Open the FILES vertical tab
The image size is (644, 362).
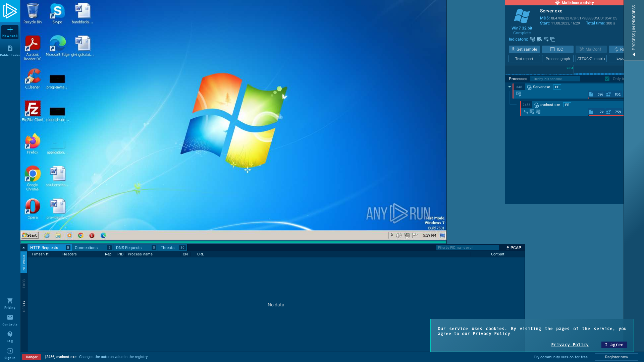(x=24, y=284)
